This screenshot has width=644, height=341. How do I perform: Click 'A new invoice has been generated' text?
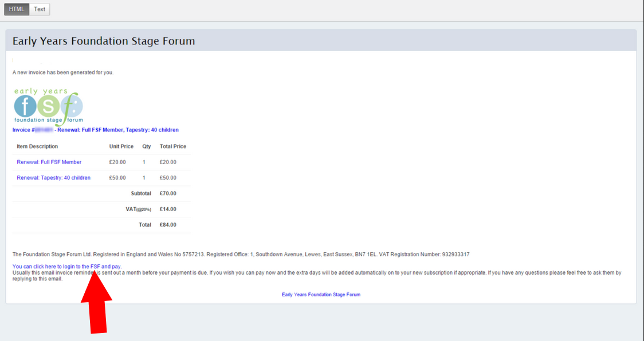[63, 73]
